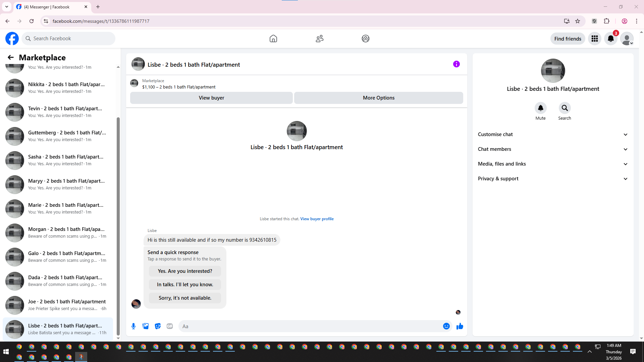
Task: Open Windows Start menu
Action: click(6, 352)
